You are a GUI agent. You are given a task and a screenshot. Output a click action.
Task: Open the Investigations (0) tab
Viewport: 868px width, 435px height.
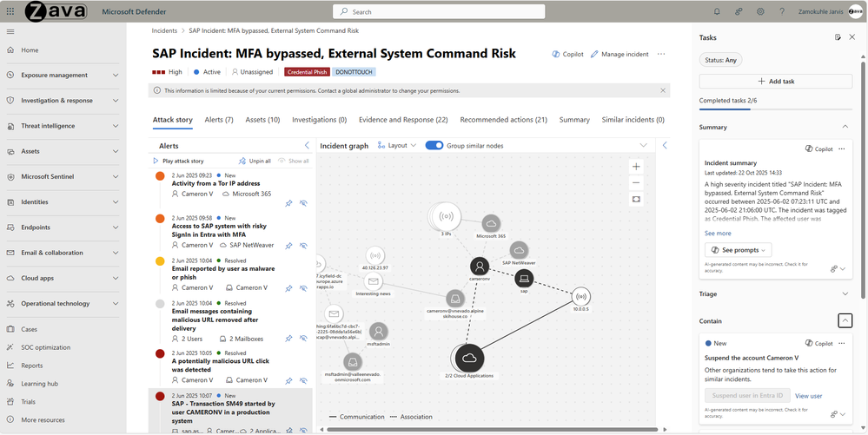click(320, 120)
